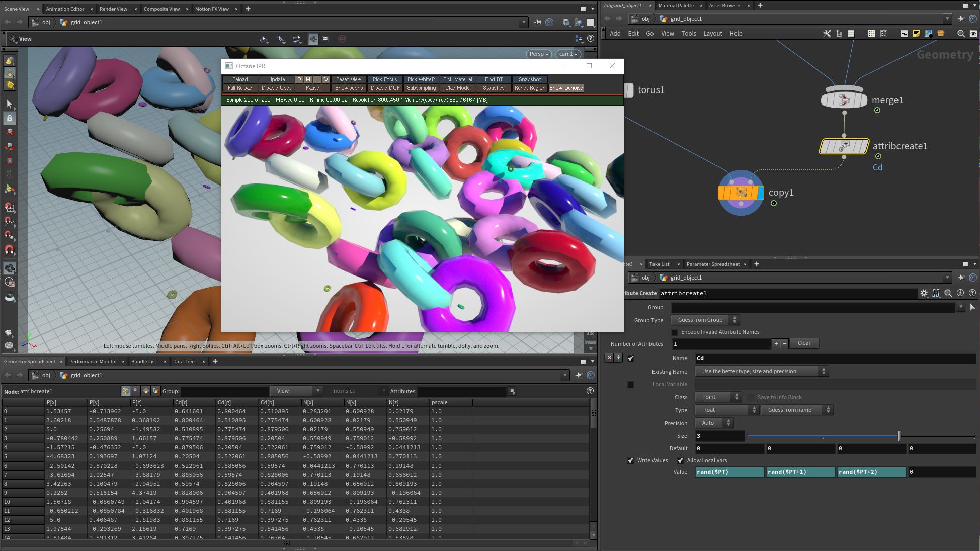Select the copy1 node icon
This screenshot has width=980, height=551.
pyautogui.click(x=741, y=193)
